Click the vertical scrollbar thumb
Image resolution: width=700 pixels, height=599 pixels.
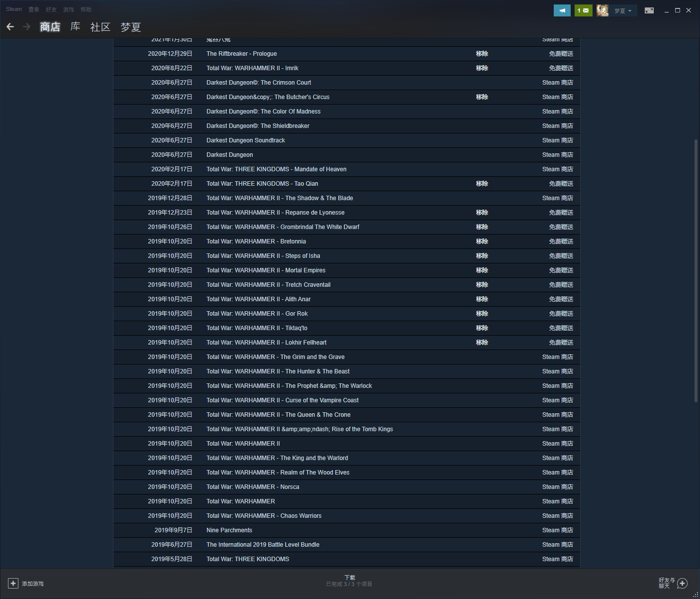click(x=696, y=271)
